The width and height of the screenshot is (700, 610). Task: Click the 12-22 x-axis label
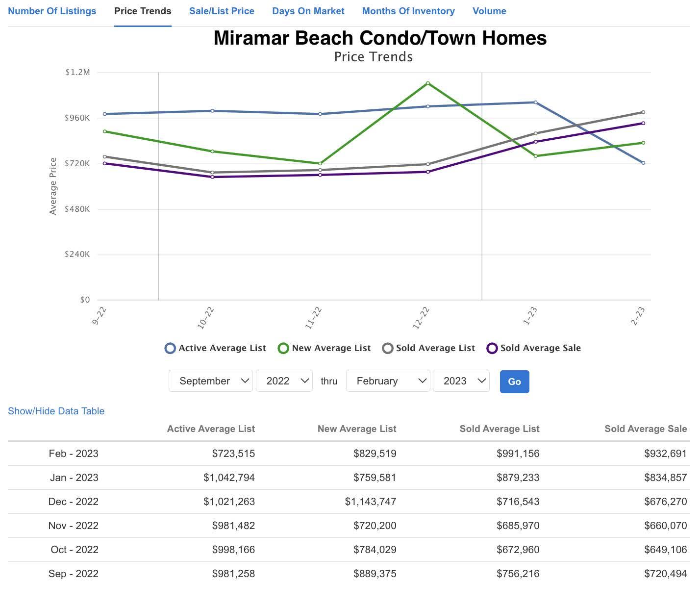coord(421,318)
